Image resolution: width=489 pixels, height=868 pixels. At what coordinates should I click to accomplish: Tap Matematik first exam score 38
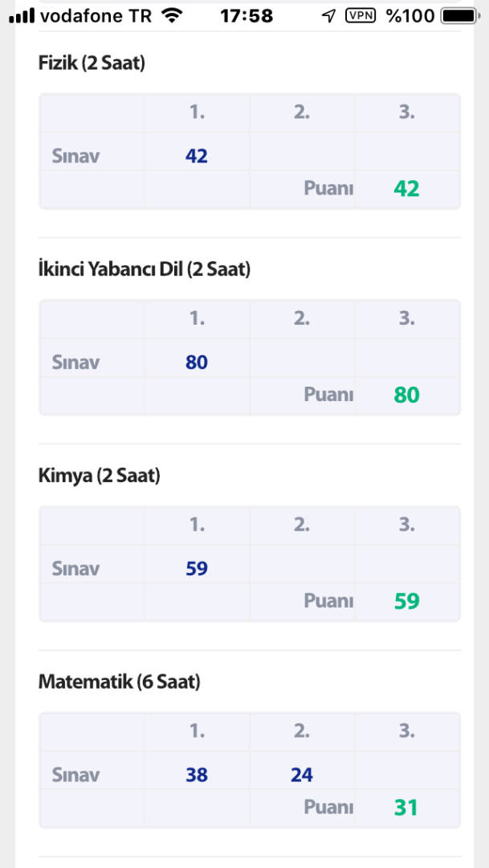coord(197,775)
